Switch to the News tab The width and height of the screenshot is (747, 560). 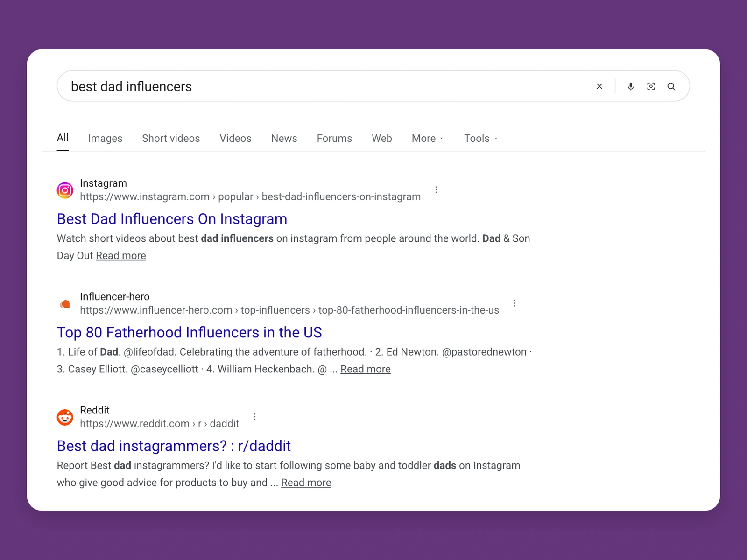coord(284,139)
